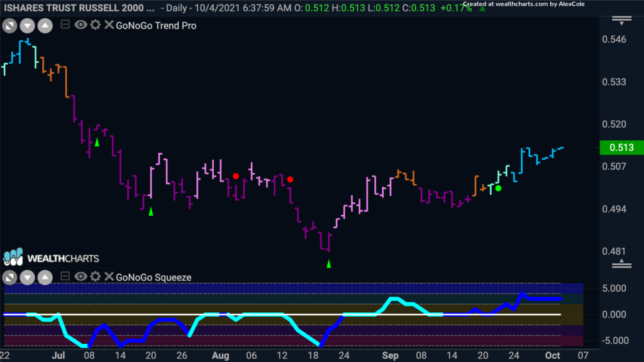644x362 pixels.
Task: Click the 0.520 price axis label
Action: click(614, 124)
